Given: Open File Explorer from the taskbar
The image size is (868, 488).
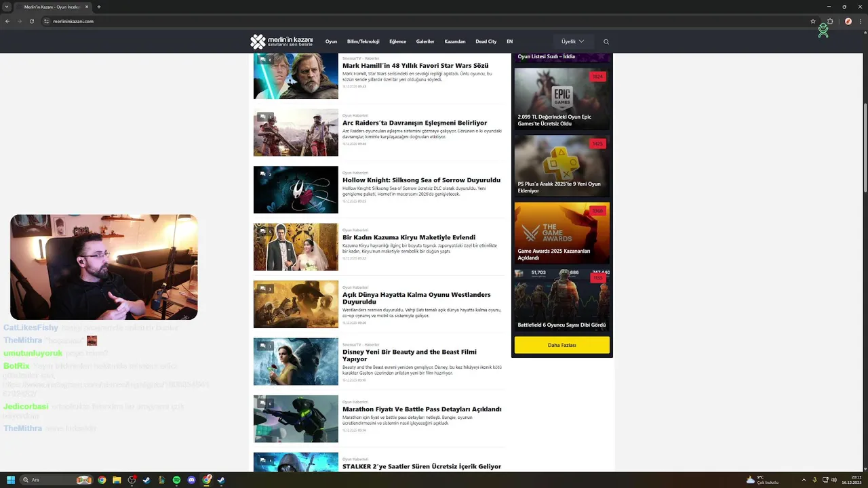Looking at the screenshot, I should [117, 480].
